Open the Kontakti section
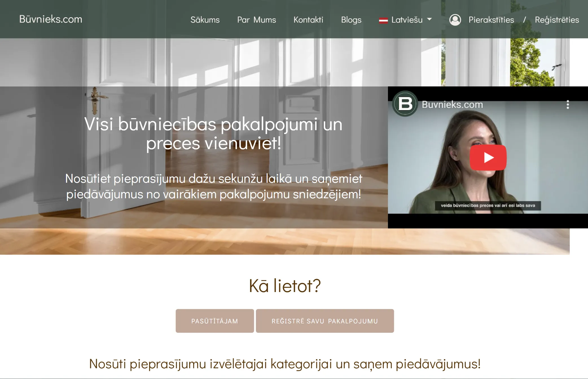The image size is (588, 379). (308, 20)
